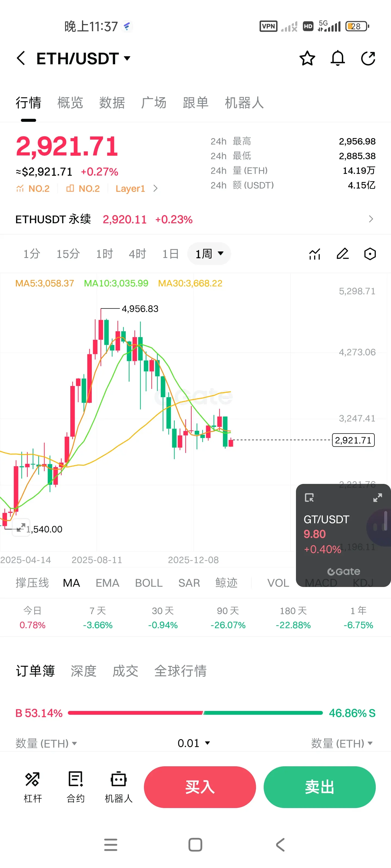Select 15分 chart interval
The image size is (391, 868).
click(x=68, y=254)
